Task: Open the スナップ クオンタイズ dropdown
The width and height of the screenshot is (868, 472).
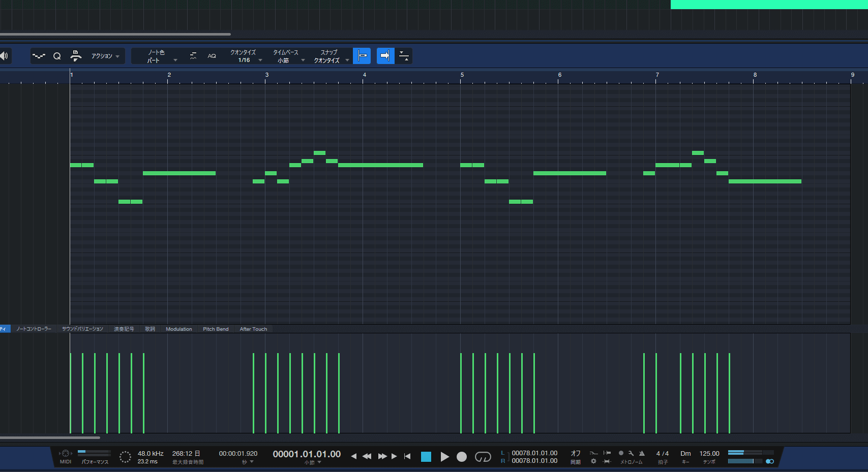Action: [331, 56]
